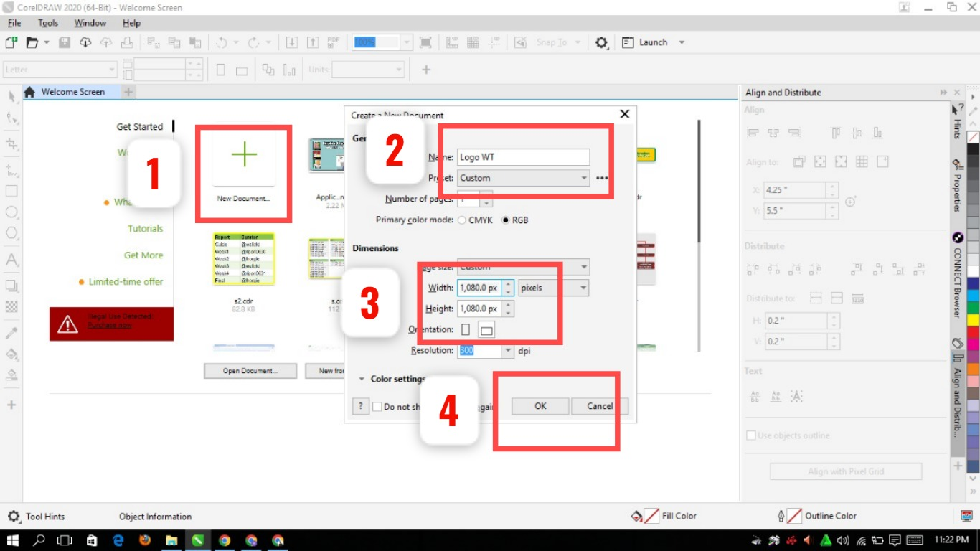Screen dimensions: 980x551
Task: Click the Import icon in the toolbar
Action: click(292, 42)
